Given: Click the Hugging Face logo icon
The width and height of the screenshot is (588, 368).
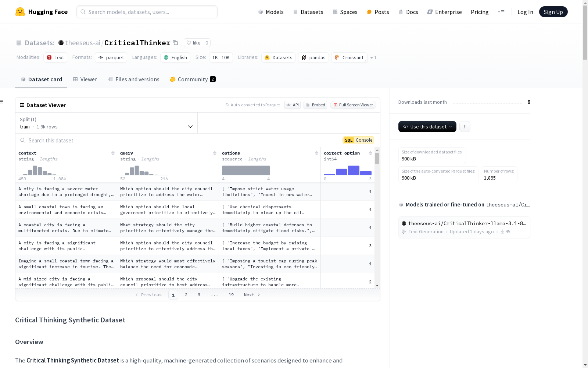Looking at the screenshot, I should [x=20, y=12].
